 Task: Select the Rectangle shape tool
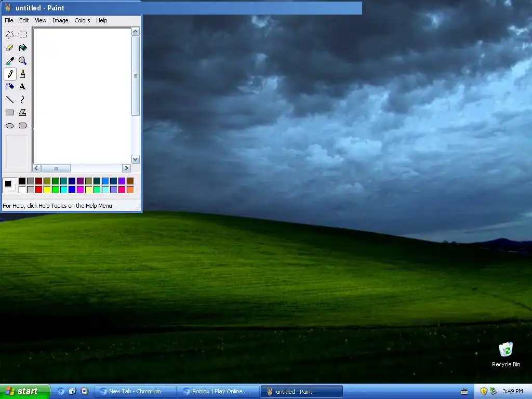9,112
